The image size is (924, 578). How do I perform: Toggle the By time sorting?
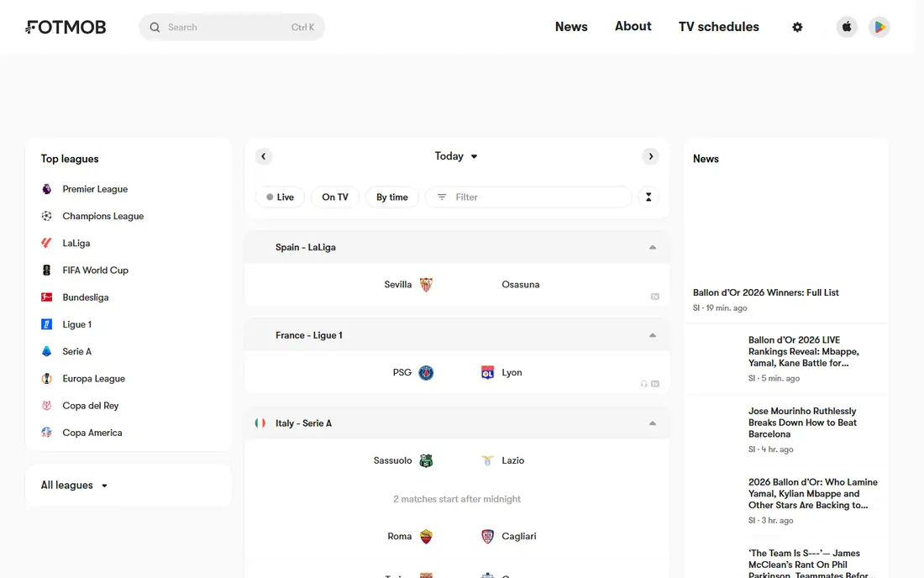point(392,197)
